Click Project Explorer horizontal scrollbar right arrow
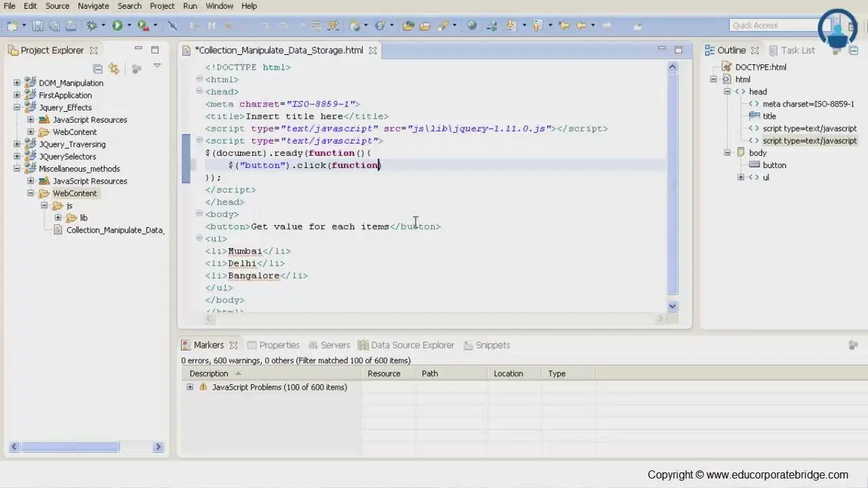Image resolution: width=868 pixels, height=488 pixels. [x=158, y=447]
